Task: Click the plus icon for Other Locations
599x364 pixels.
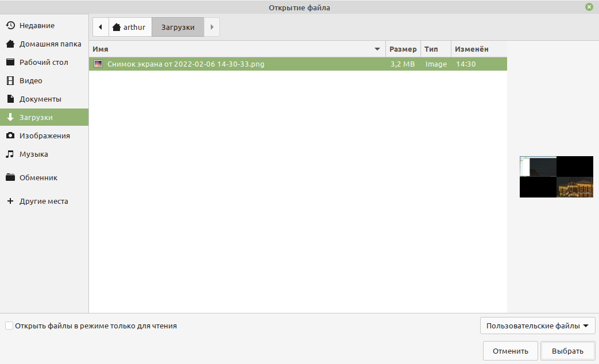Action: click(x=10, y=202)
